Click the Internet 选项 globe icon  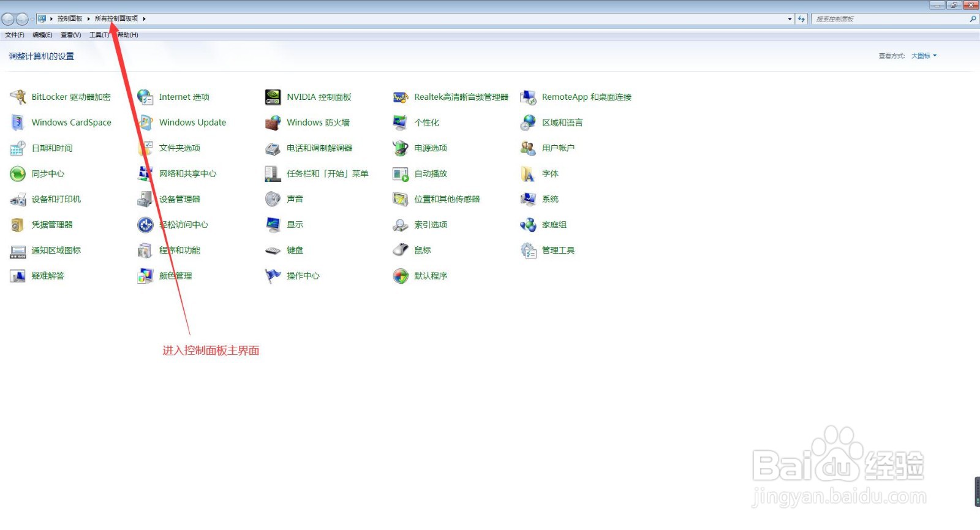[x=145, y=97]
